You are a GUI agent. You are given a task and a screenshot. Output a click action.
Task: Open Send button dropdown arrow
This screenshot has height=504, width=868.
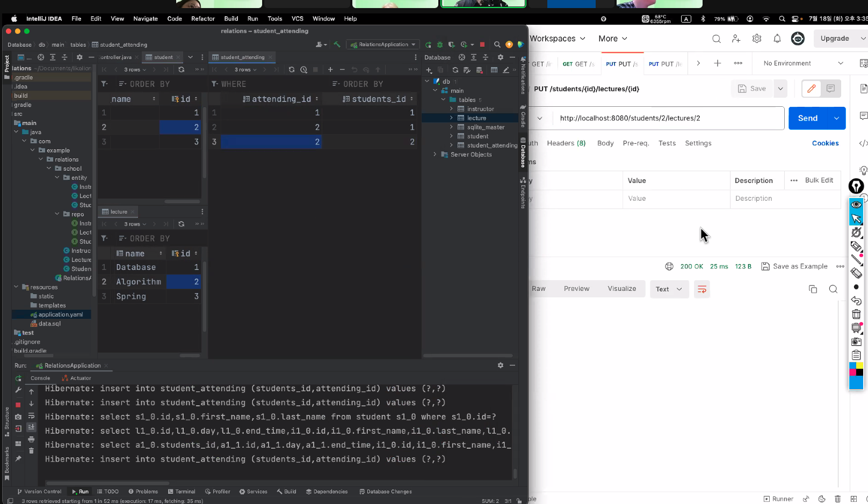(836, 118)
